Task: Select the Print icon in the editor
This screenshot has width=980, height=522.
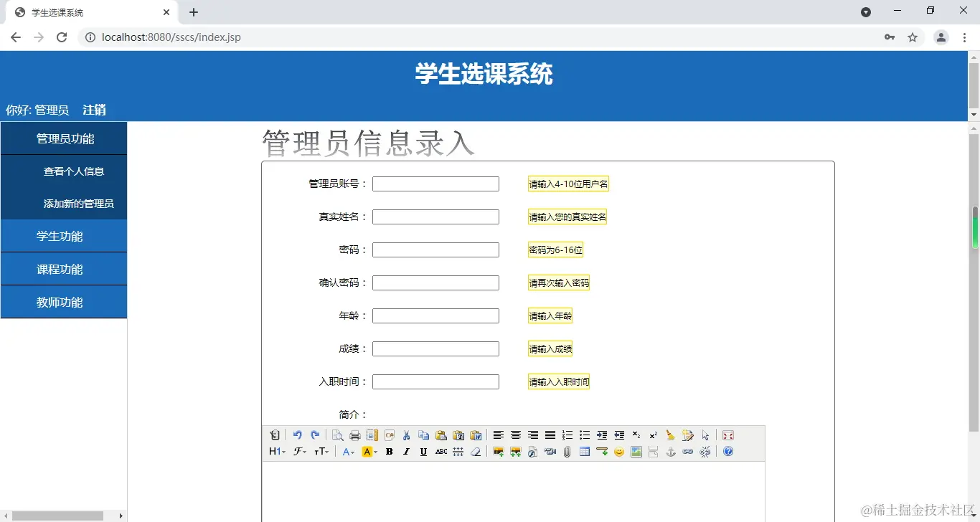Action: [355, 435]
